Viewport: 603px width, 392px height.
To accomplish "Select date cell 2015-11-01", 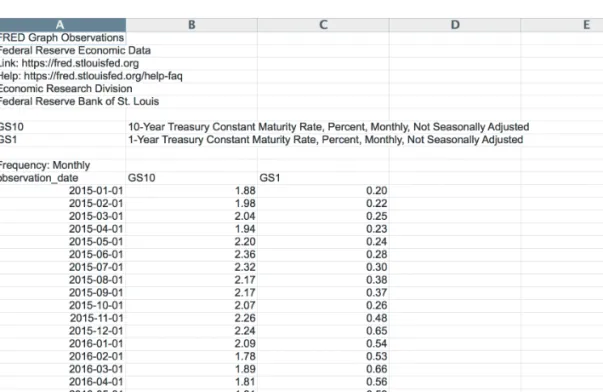I will [x=63, y=318].
